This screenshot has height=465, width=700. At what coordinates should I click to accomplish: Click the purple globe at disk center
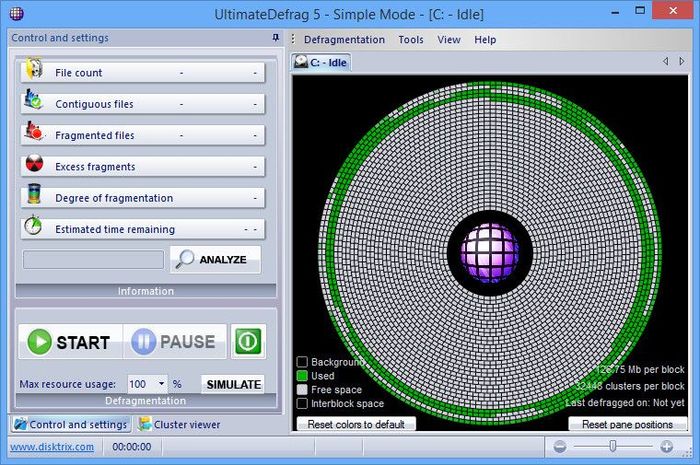point(490,253)
